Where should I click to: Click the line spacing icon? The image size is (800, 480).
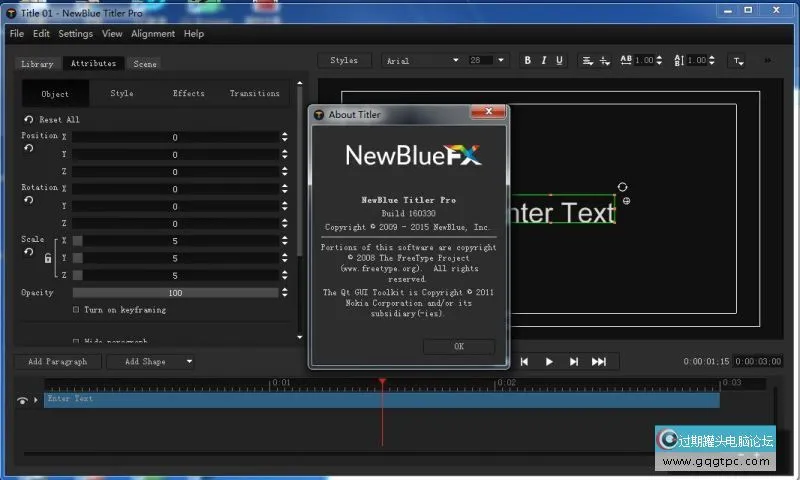679,61
